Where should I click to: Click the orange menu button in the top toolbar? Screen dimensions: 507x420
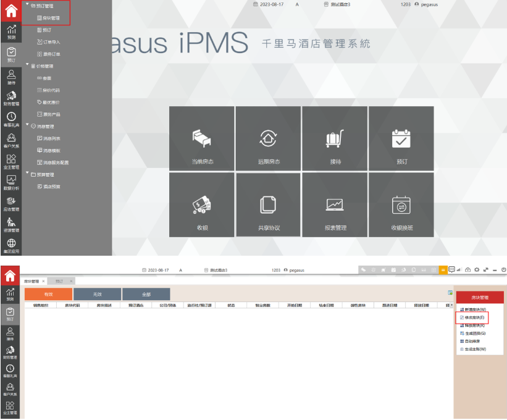pyautogui.click(x=443, y=270)
